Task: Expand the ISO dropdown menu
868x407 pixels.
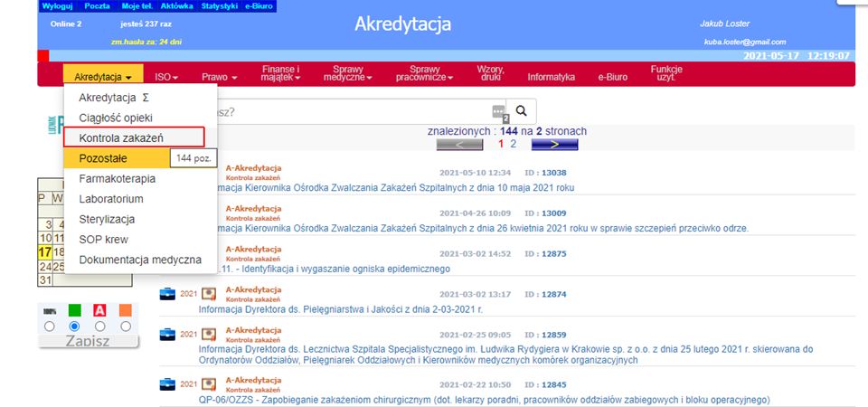Action: point(166,77)
